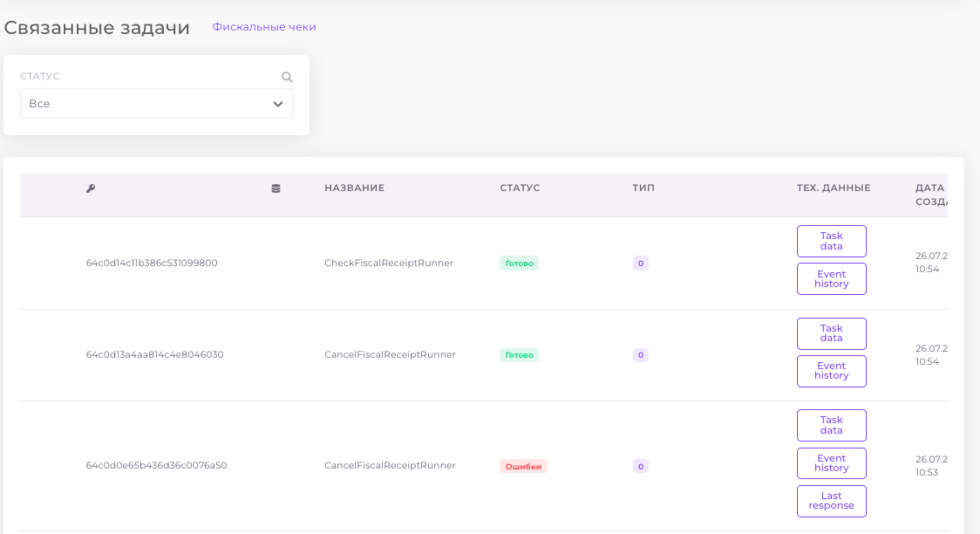Screen dimensions: 980x534
Task: Open Event history for task 64c0d13a4aa814c4e8046030
Action: 831,371
